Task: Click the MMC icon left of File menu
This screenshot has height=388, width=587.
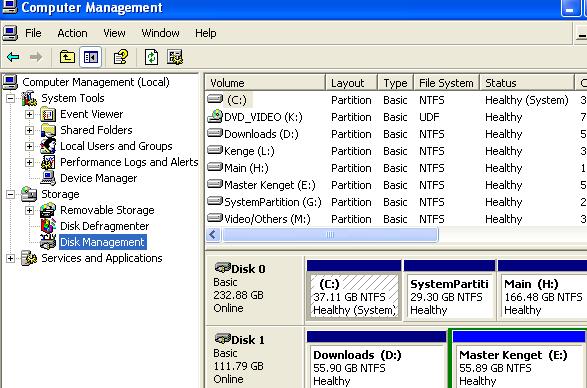Action: [x=10, y=33]
